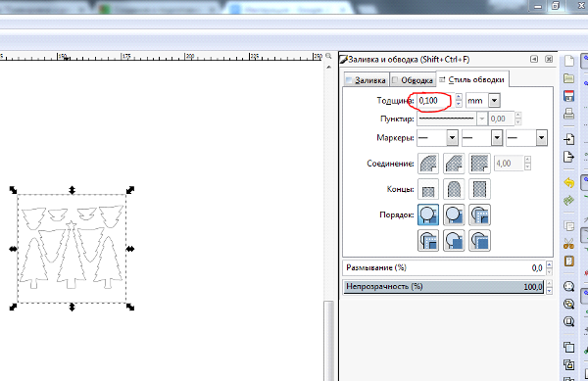
Task: Switch to the Заливка tab
Action: click(366, 80)
